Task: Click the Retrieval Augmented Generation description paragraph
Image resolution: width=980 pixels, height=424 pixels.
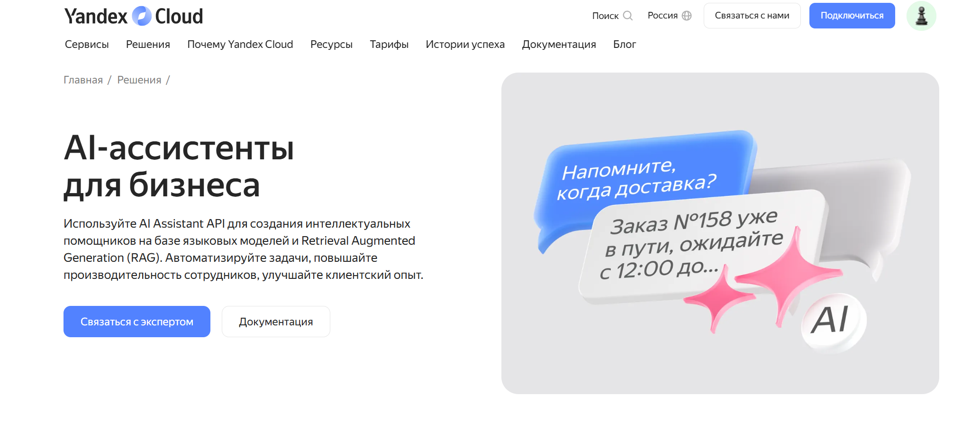Action: click(244, 249)
